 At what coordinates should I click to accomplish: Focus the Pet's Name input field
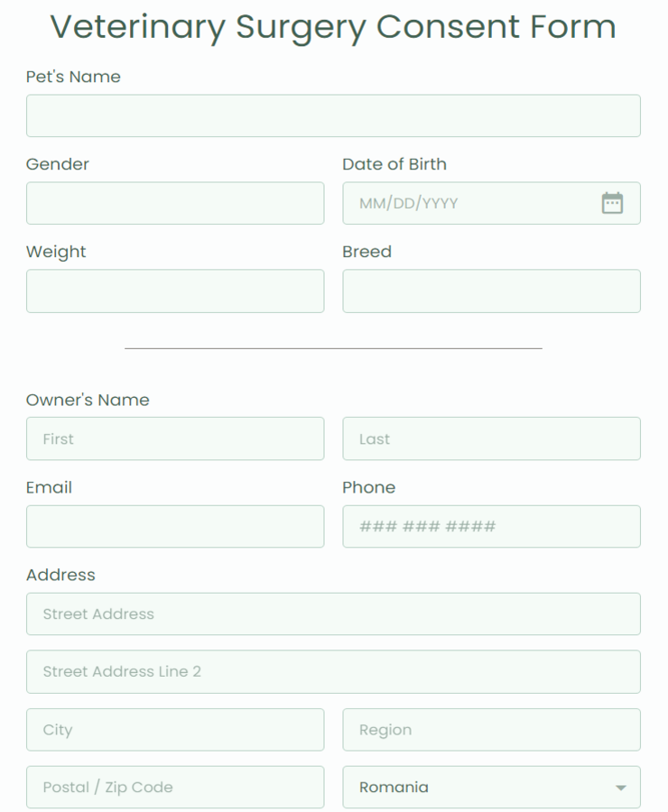pyautogui.click(x=333, y=115)
